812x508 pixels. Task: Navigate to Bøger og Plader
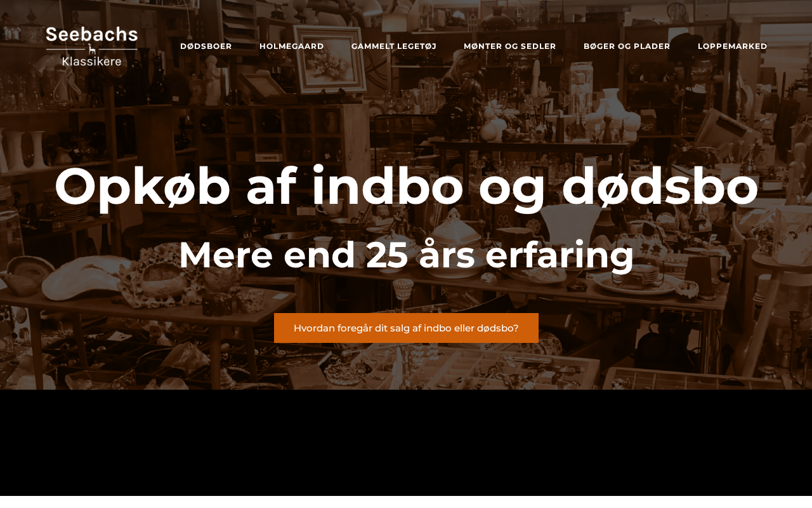[627, 46]
